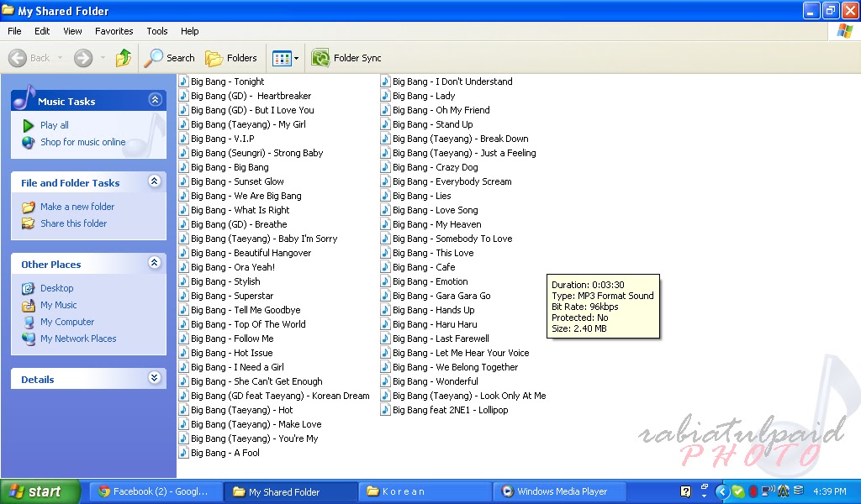Click Shop for music online
Image resolution: width=861 pixels, height=504 pixels.
point(83,142)
